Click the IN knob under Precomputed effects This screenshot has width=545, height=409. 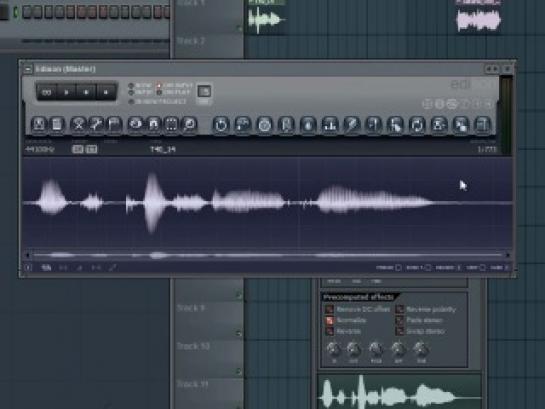coord(334,349)
